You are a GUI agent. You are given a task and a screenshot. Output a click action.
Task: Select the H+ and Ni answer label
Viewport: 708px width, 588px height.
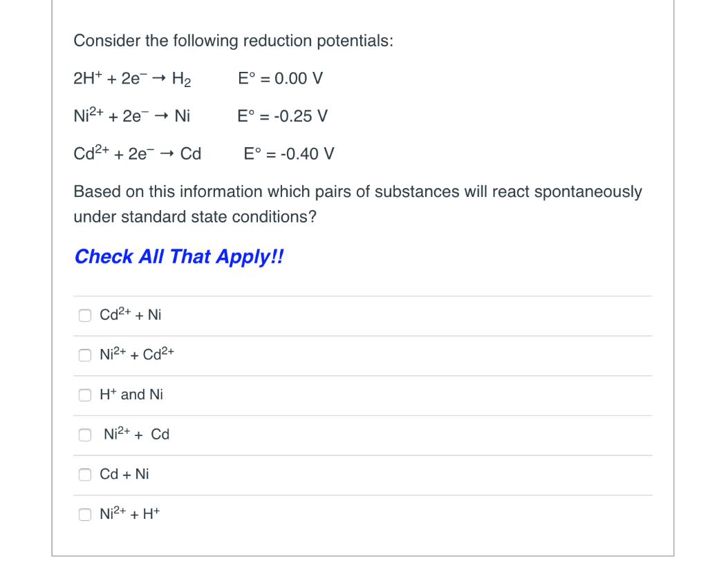pos(131,395)
